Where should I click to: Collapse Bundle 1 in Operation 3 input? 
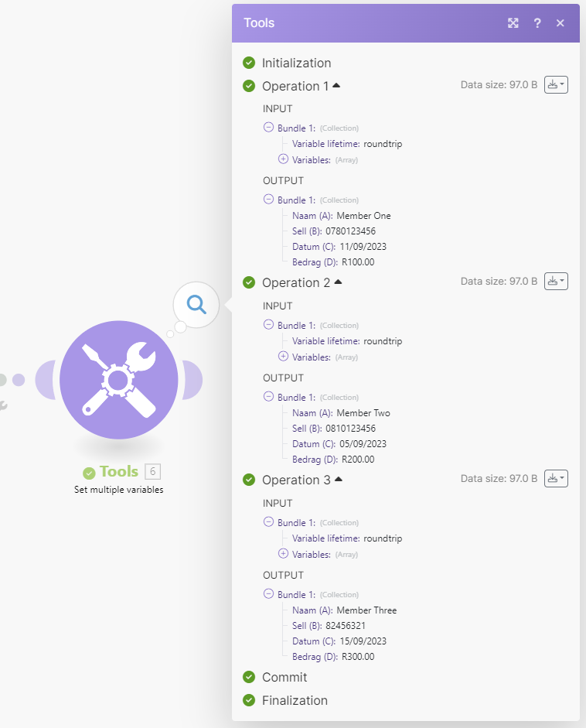(268, 522)
